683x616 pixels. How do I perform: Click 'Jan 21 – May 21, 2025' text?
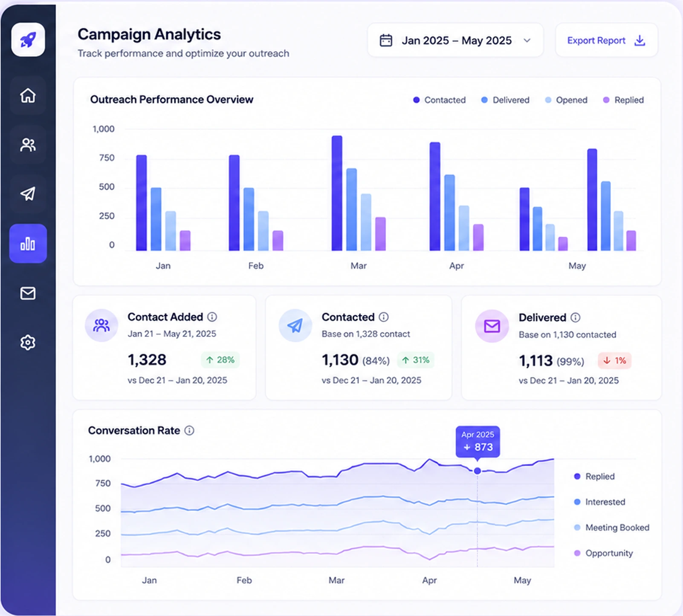pyautogui.click(x=172, y=334)
